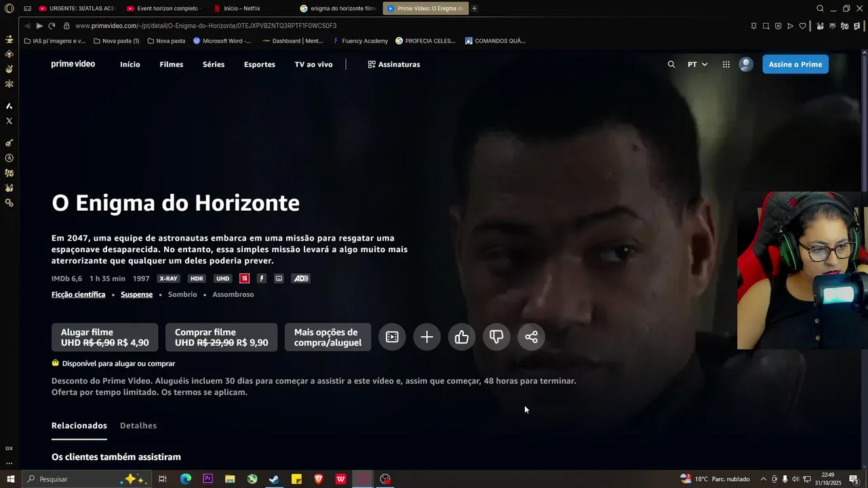This screenshot has height=488, width=868.
Task: Open the ad blocker shield icon
Action: pyautogui.click(x=778, y=26)
